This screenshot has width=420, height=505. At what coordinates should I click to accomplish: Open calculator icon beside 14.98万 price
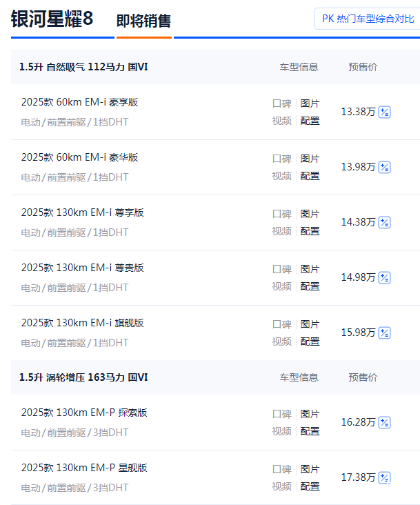click(385, 277)
